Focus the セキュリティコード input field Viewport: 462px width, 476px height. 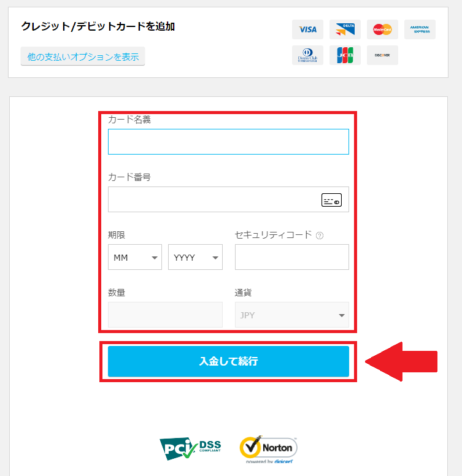(291, 257)
